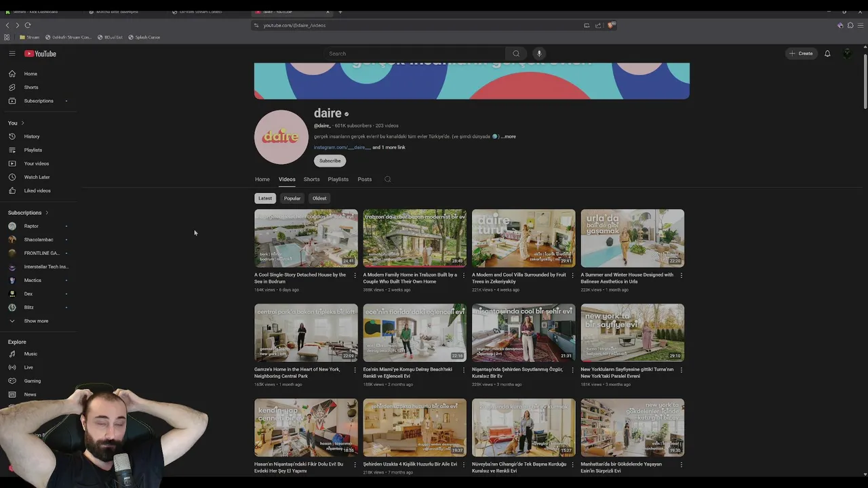Open the daire Instagram link
Screen dimensions: 868x488
(x=342, y=147)
